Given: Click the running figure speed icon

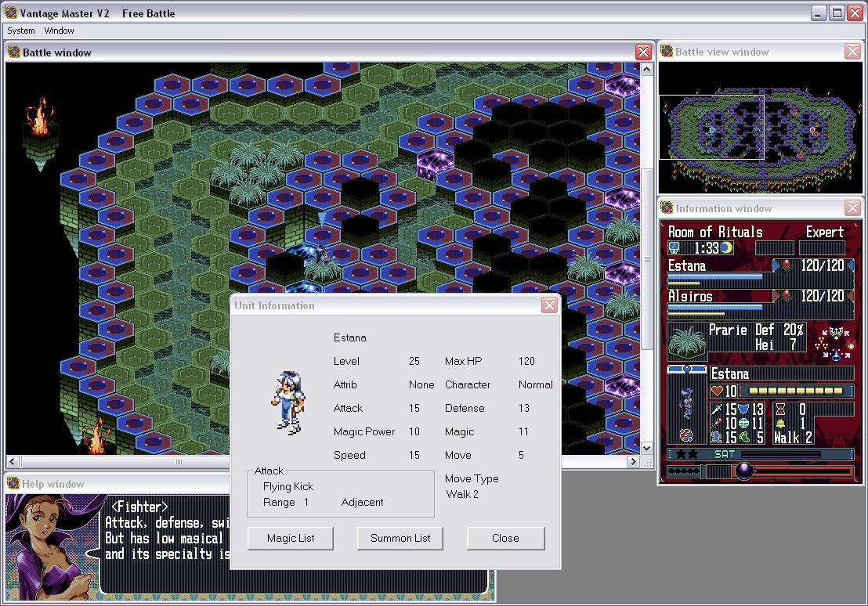Looking at the screenshot, I should (717, 437).
